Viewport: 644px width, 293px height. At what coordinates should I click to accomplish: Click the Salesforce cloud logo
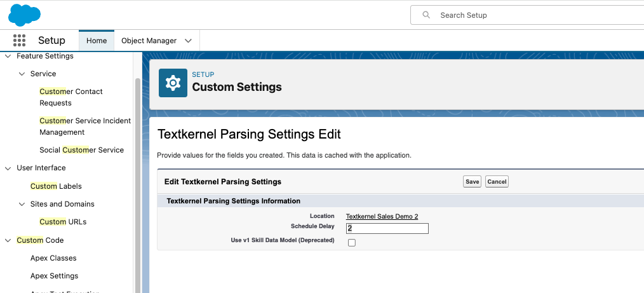(x=24, y=15)
